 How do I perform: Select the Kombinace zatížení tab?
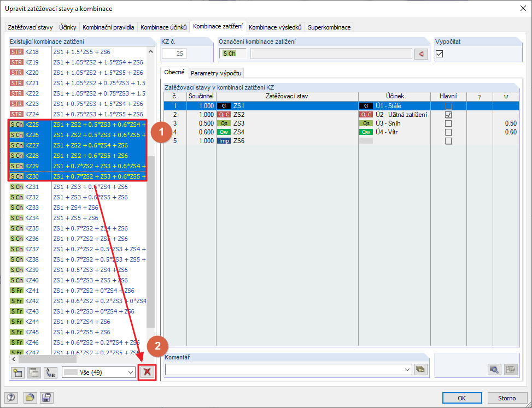(218, 26)
